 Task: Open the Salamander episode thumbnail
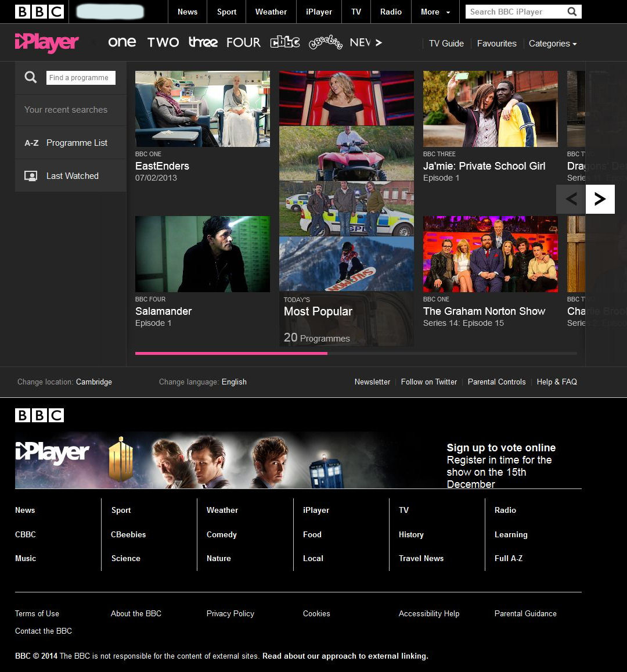(x=203, y=254)
